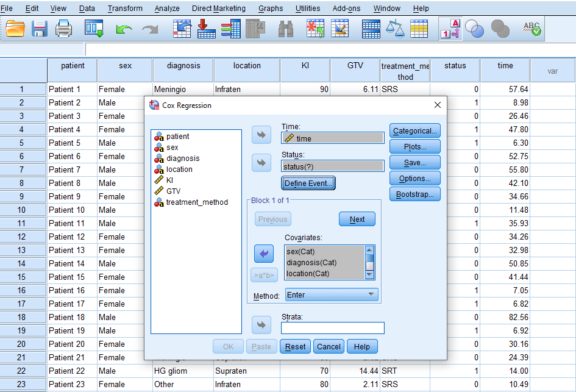Image resolution: width=576 pixels, height=392 pixels.
Task: Click the Bootstrap button
Action: pyautogui.click(x=414, y=194)
